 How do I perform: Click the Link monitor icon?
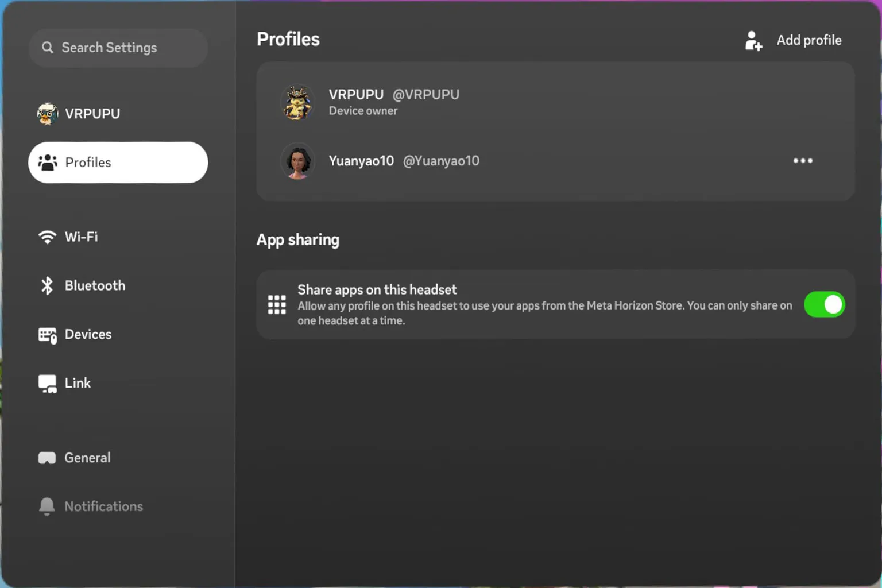48,384
